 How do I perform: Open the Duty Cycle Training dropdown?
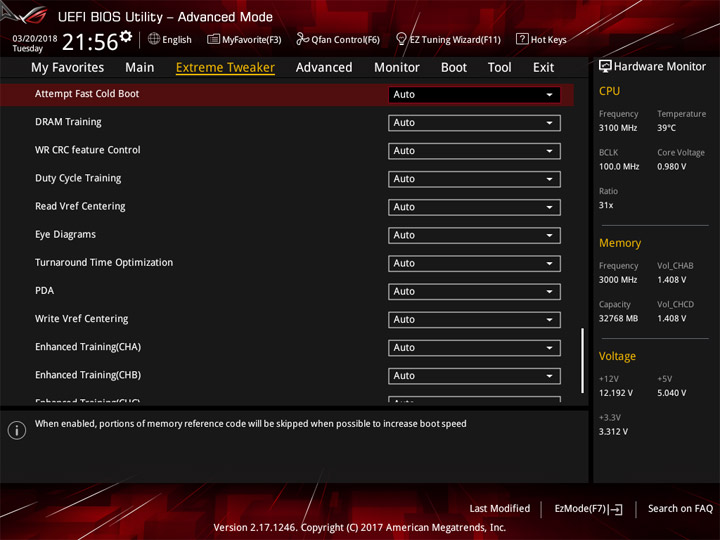(474, 179)
